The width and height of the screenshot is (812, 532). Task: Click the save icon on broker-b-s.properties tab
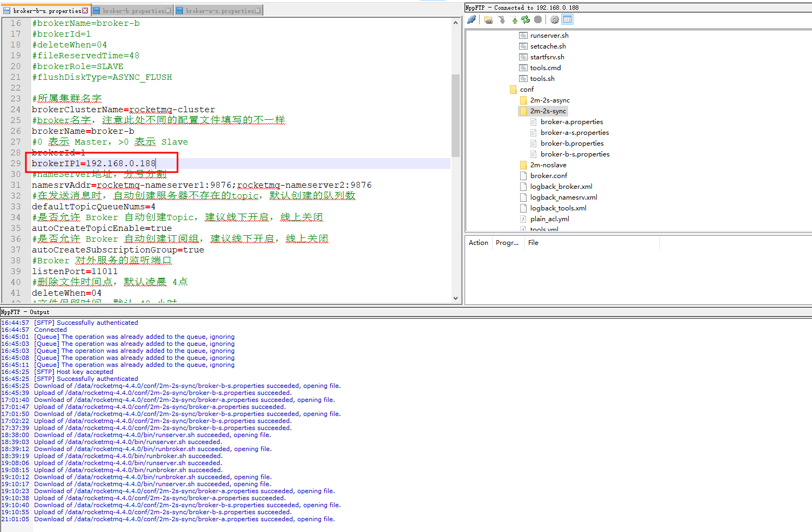[x=6, y=9]
